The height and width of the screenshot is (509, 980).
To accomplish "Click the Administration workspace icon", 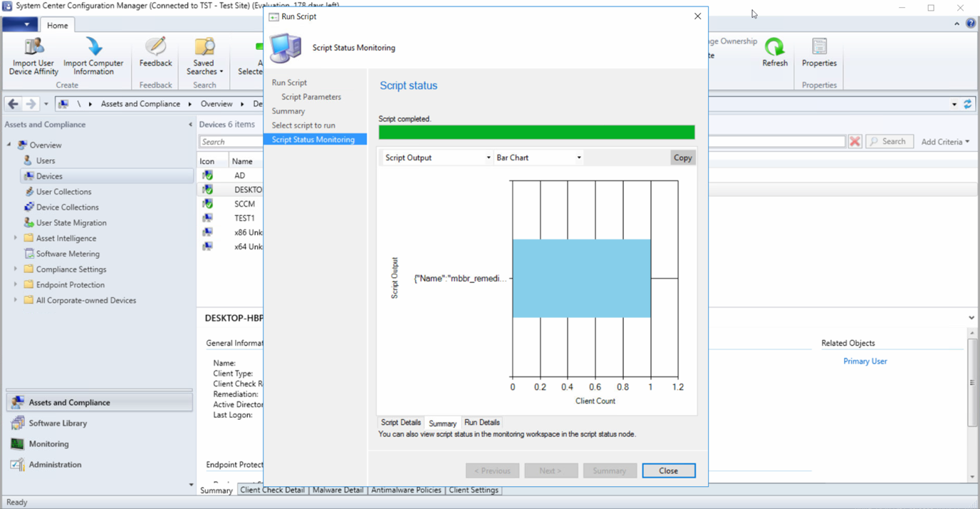I will click(18, 465).
